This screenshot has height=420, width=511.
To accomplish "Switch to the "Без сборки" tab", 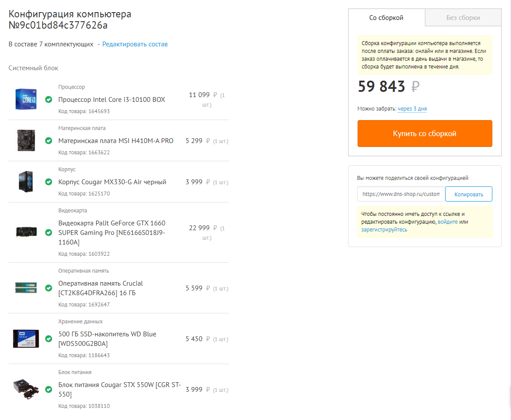I will [463, 18].
